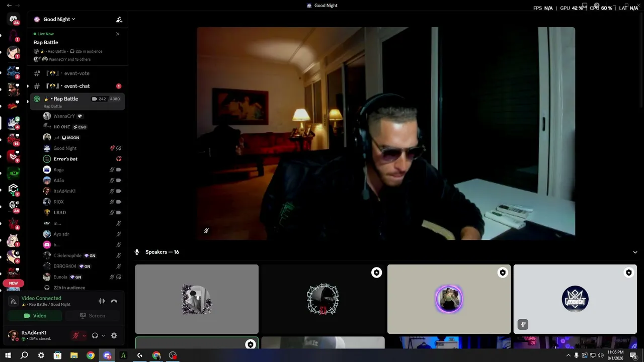Screen dimensions: 644x362
Task: Open the Good Night server menu
Action: pos(59,19)
